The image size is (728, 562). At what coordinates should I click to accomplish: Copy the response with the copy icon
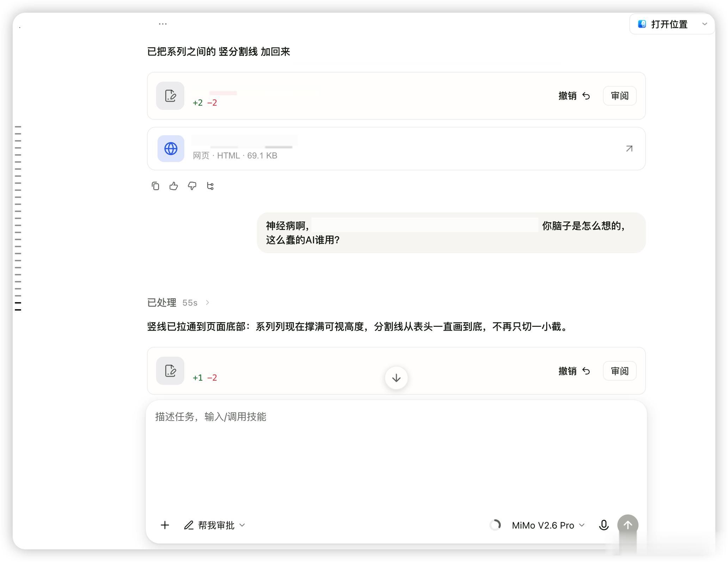[155, 186]
